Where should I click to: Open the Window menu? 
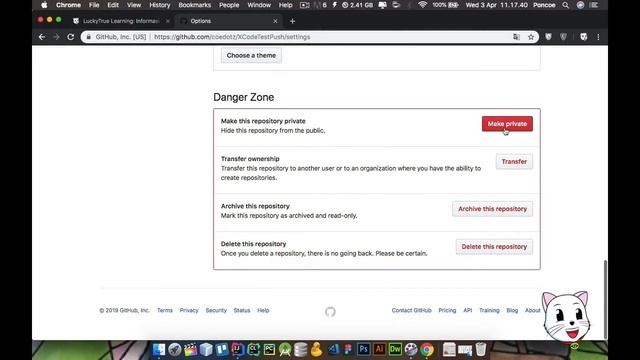(259, 5)
